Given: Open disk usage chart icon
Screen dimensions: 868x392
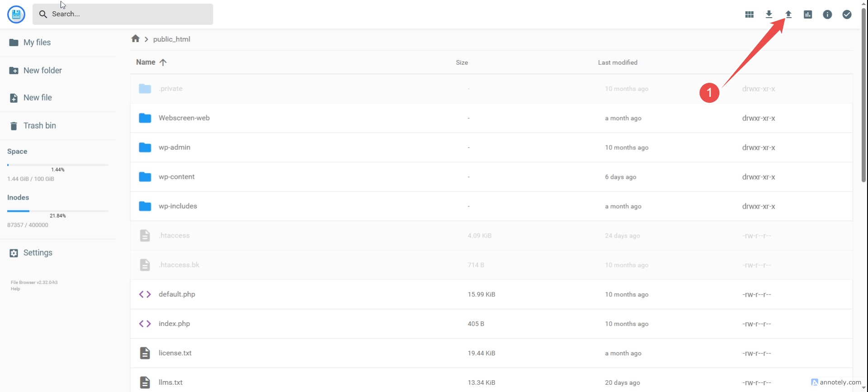Looking at the screenshot, I should [808, 14].
